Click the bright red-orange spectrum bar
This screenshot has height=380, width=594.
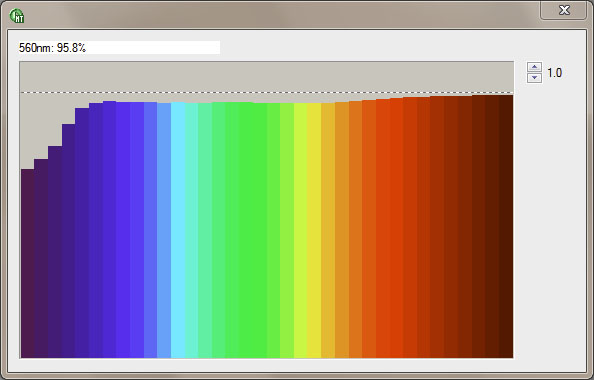point(383,228)
